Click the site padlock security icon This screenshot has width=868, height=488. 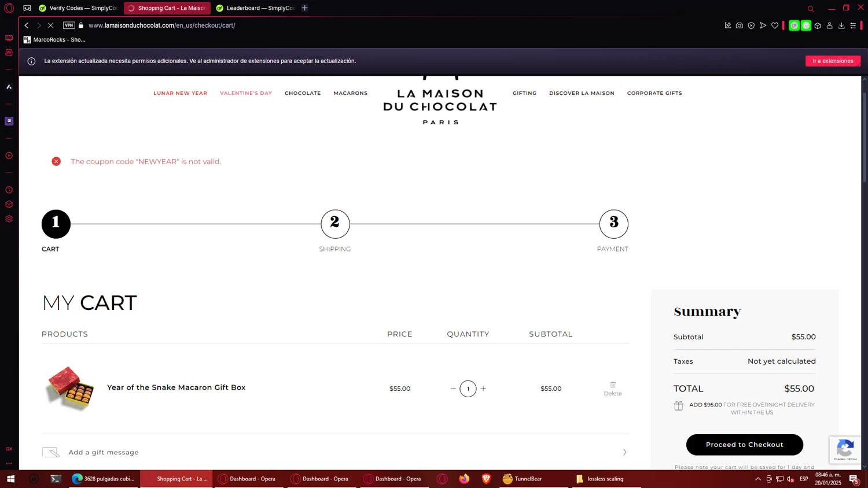[81, 25]
